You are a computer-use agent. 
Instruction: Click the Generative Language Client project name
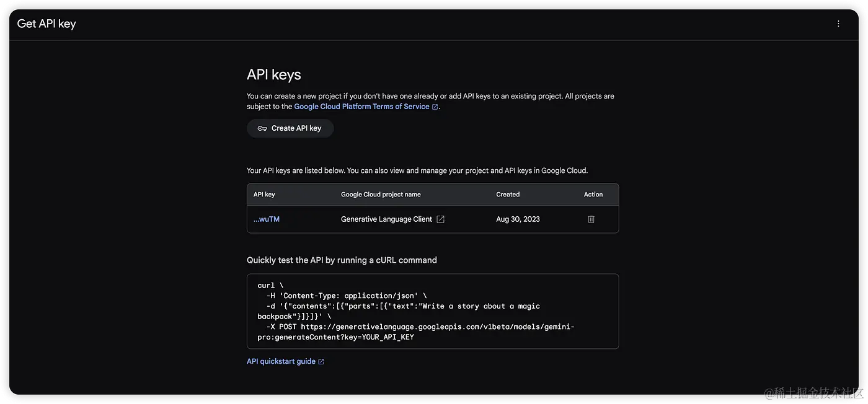(x=386, y=219)
